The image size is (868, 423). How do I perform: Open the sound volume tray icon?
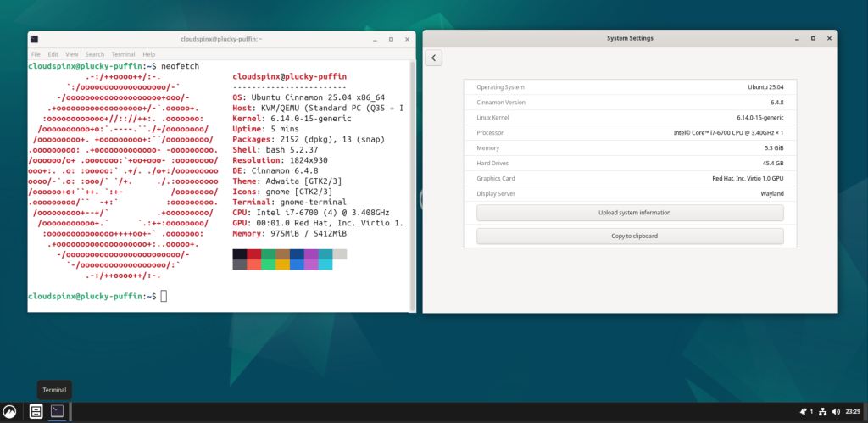[836, 411]
